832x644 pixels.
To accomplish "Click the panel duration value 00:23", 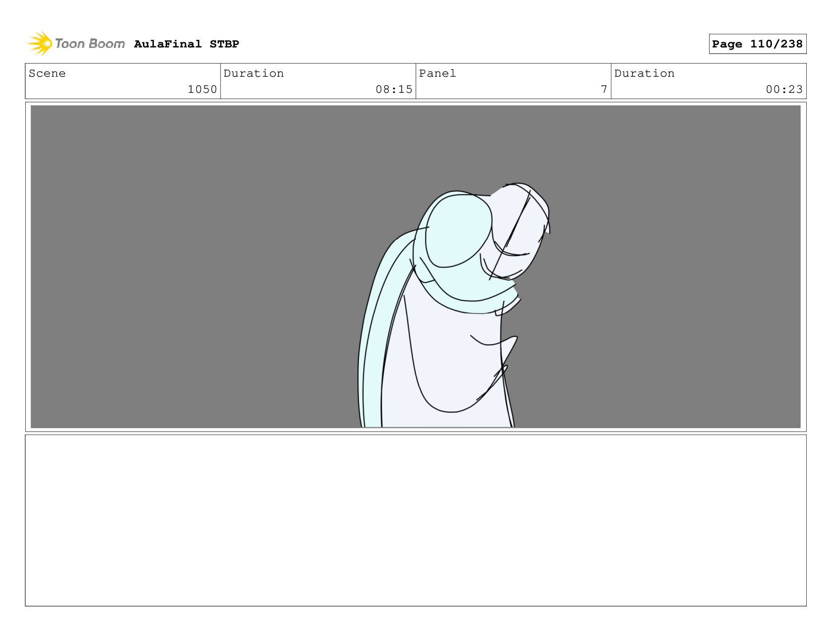I will (784, 89).
